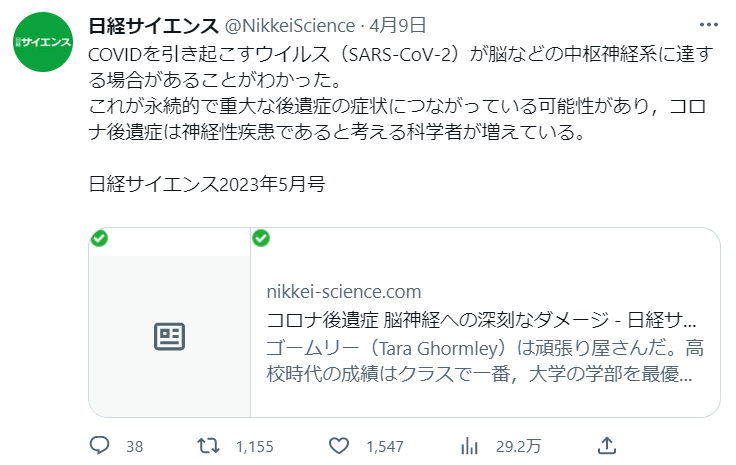Open nikkei-science.com domain link

(344, 292)
